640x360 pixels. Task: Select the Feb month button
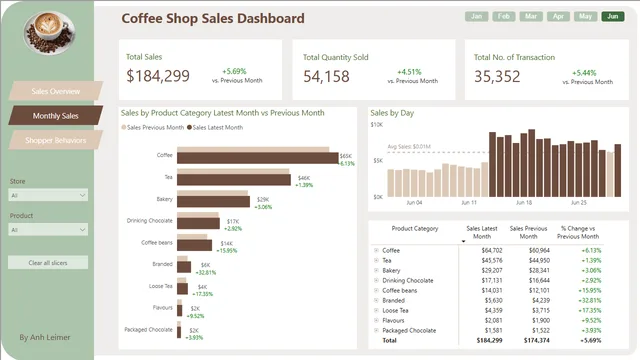(x=504, y=16)
